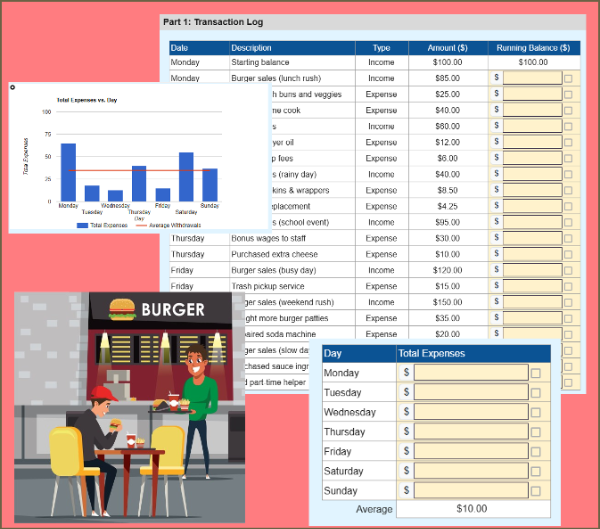
Task: Click the 'Wednesday' label in the expenses table
Action: (350, 412)
